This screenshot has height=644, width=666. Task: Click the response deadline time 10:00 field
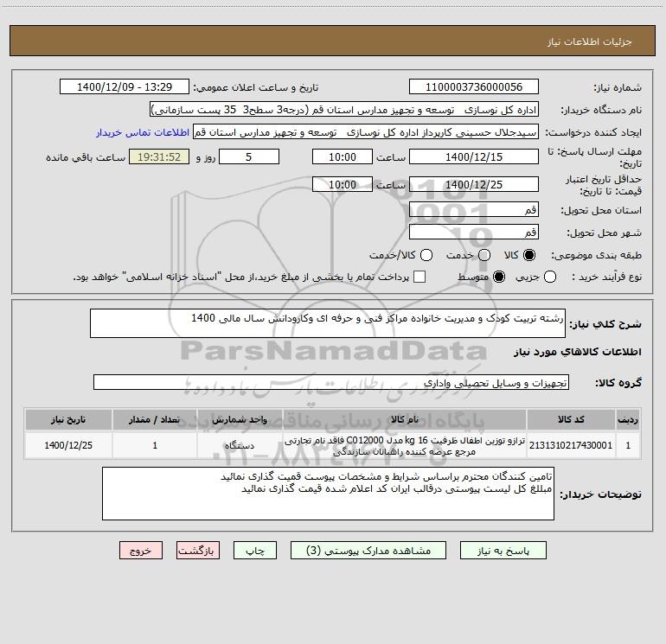[x=343, y=157]
